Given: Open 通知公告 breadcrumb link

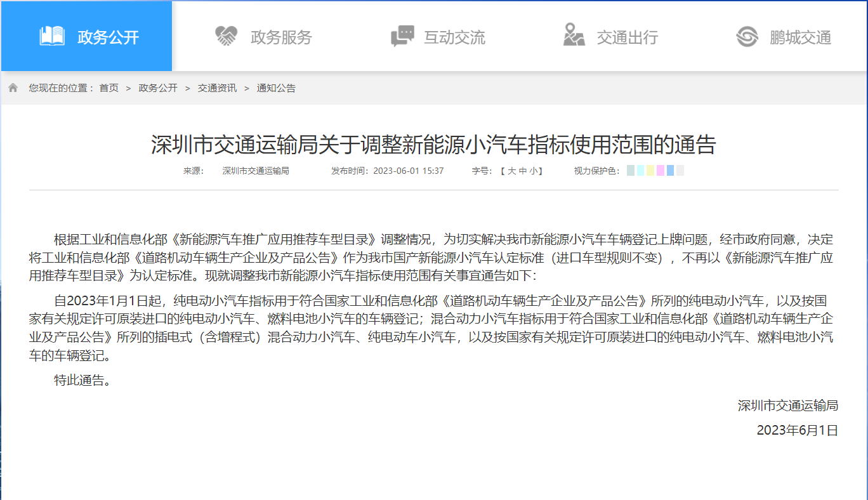Looking at the screenshot, I should coord(276,88).
